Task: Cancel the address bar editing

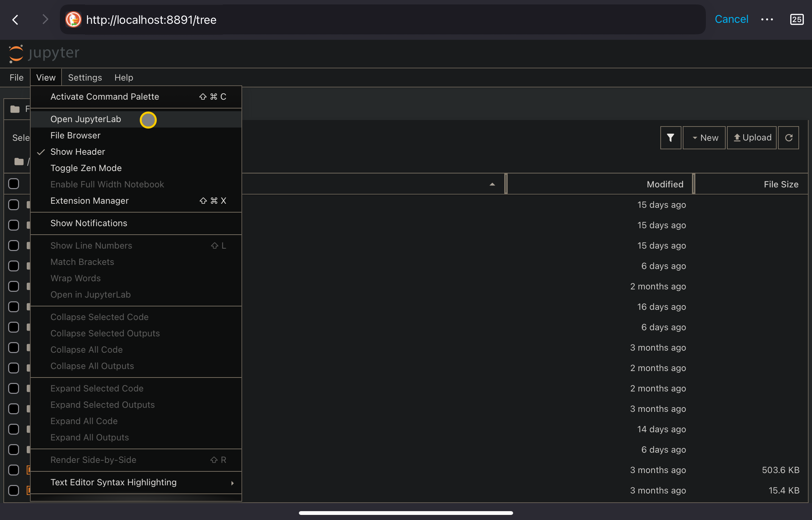Action: pyautogui.click(x=731, y=19)
